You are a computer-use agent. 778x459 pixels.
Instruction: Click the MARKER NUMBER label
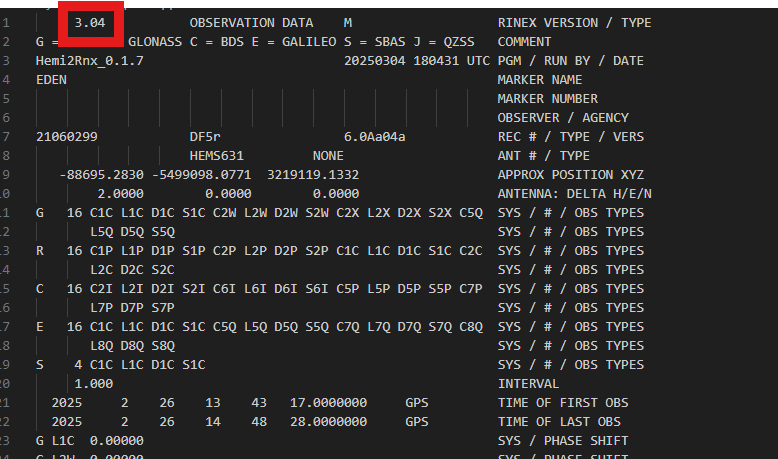547,98
